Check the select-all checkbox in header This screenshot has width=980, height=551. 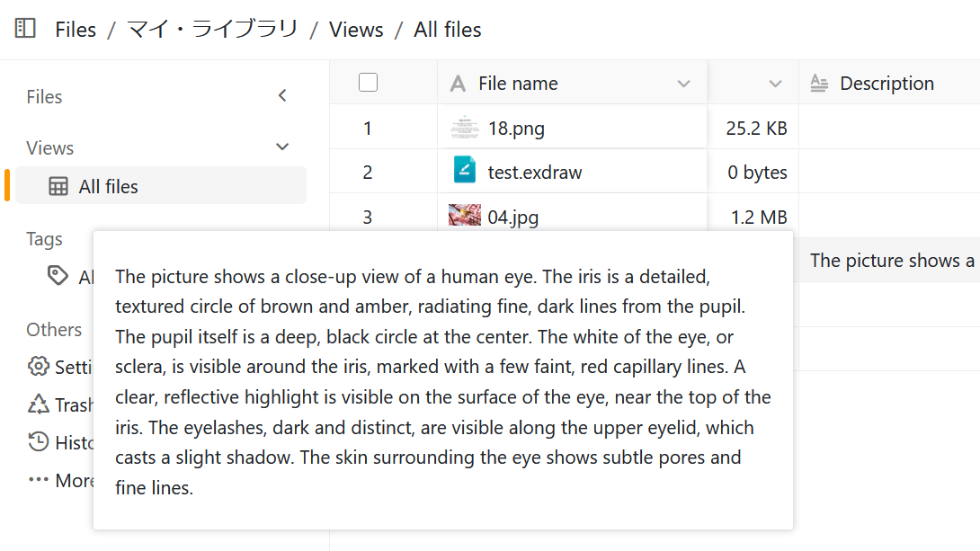(368, 83)
